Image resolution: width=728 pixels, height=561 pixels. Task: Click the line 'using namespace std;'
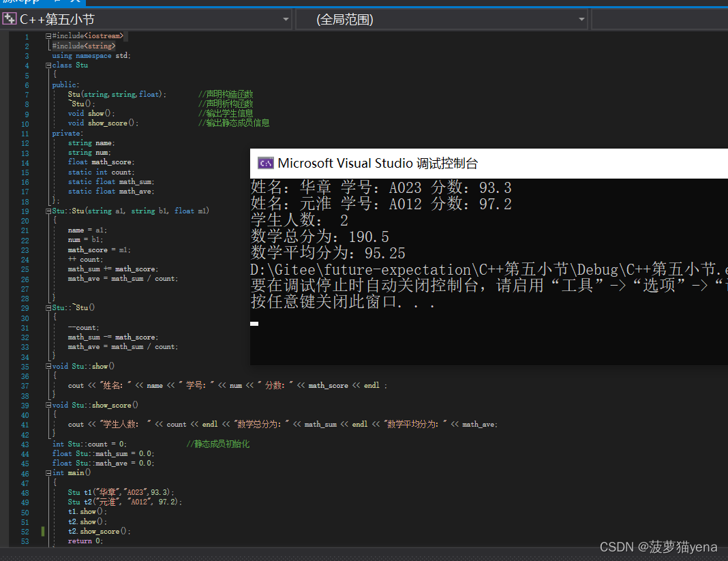(x=91, y=56)
